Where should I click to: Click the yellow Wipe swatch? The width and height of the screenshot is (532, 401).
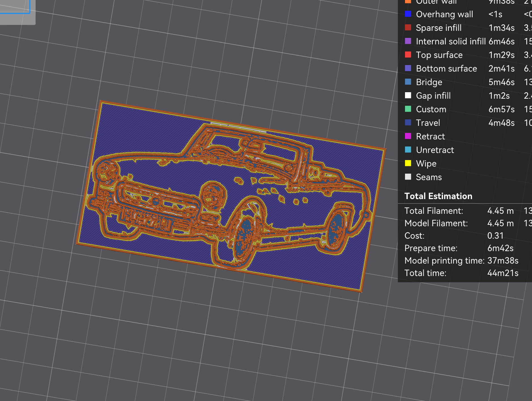[408, 163]
